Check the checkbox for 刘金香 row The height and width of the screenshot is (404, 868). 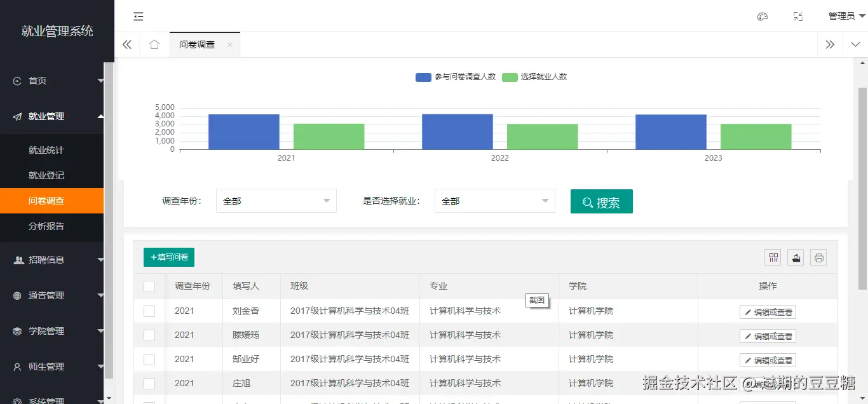point(149,311)
